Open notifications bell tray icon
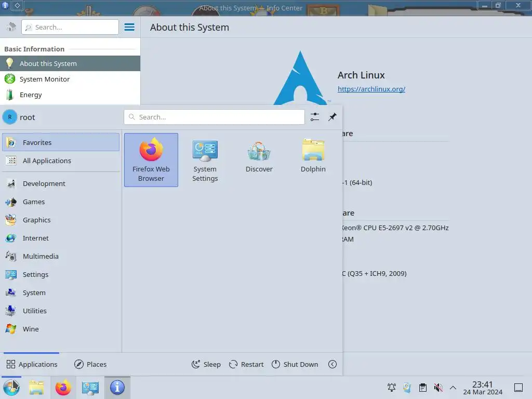The width and height of the screenshot is (532, 399). pyautogui.click(x=392, y=388)
